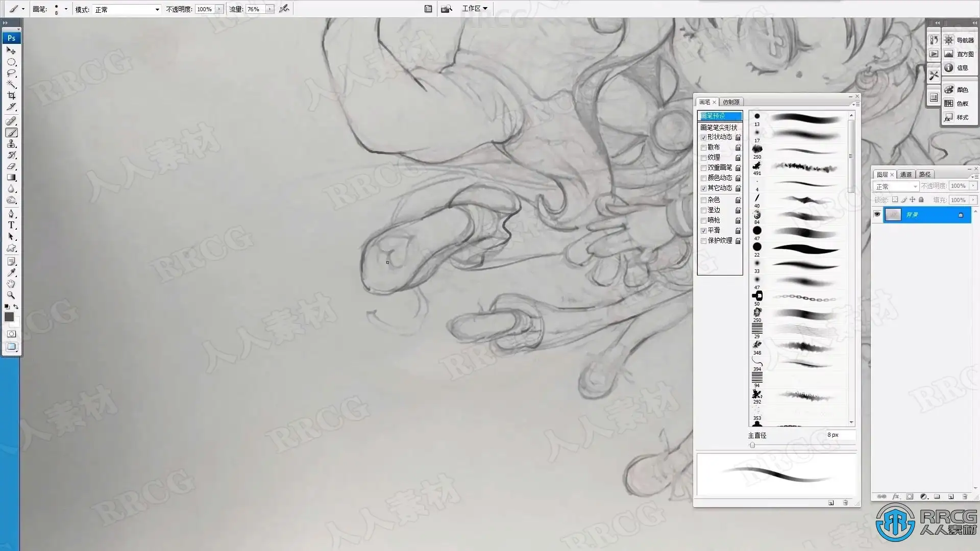Switch to the 仿制源 tab

pyautogui.click(x=731, y=102)
